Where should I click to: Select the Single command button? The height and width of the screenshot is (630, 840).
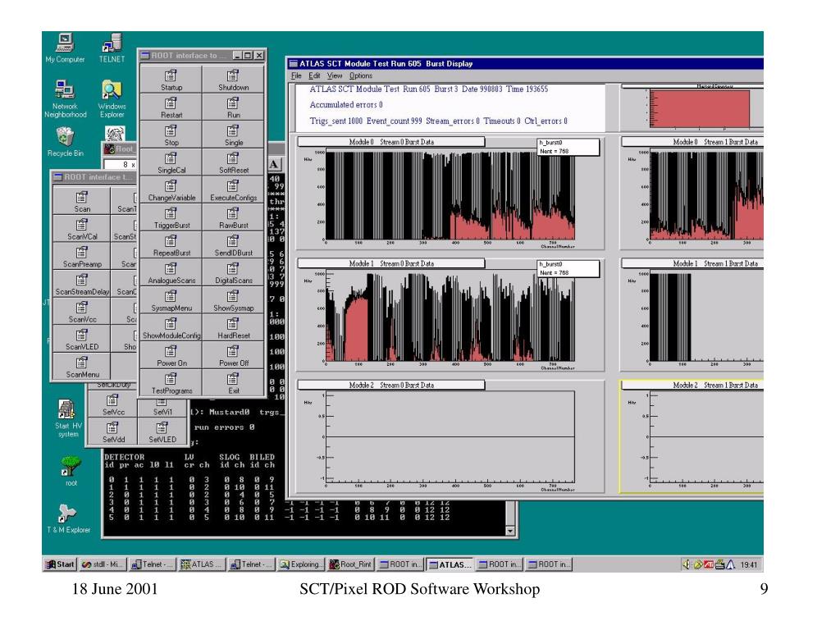tap(233, 135)
